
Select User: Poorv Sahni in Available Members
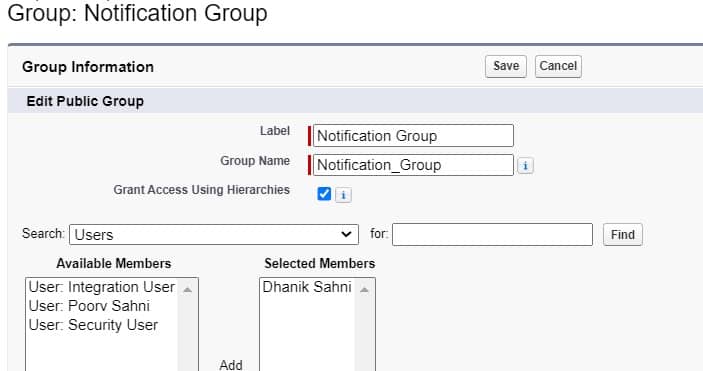[x=89, y=306]
